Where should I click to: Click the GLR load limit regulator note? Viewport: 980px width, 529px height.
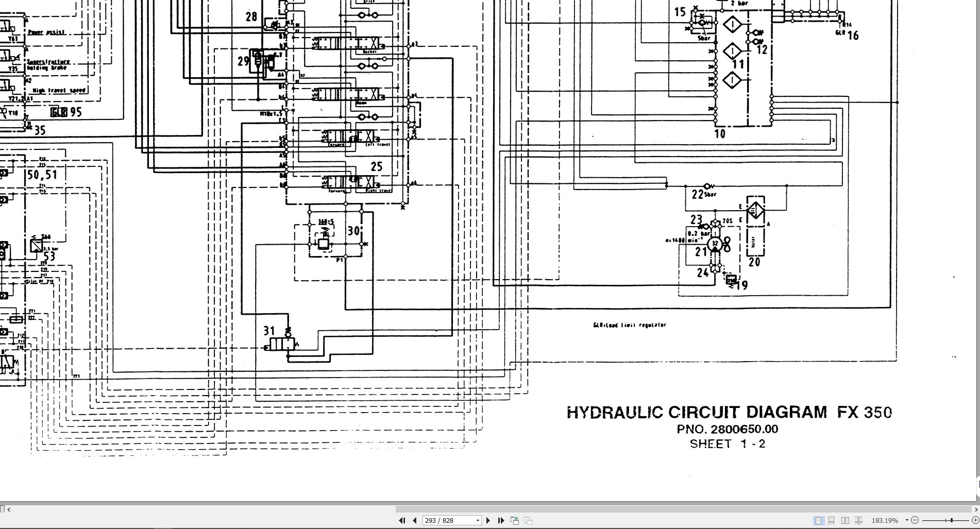(x=630, y=325)
